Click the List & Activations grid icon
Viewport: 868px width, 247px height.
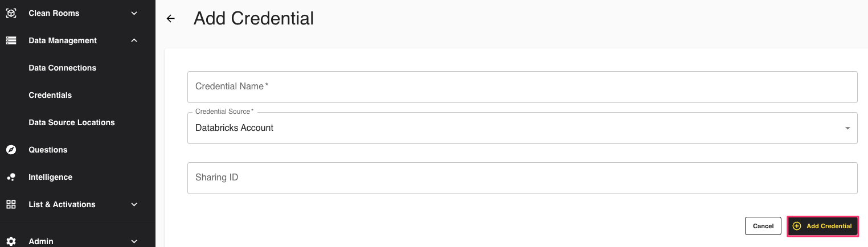click(x=11, y=204)
